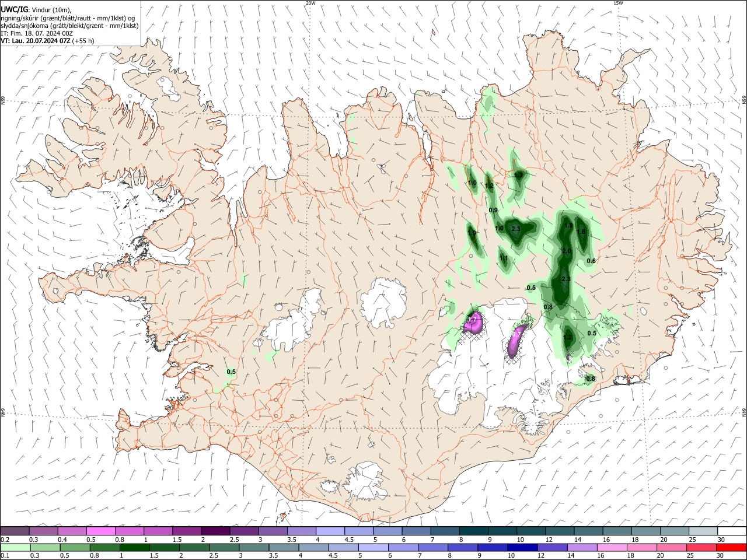Click the elongated purple sleet patch on glacier
The height and width of the screenshot is (560, 747).
516,342
